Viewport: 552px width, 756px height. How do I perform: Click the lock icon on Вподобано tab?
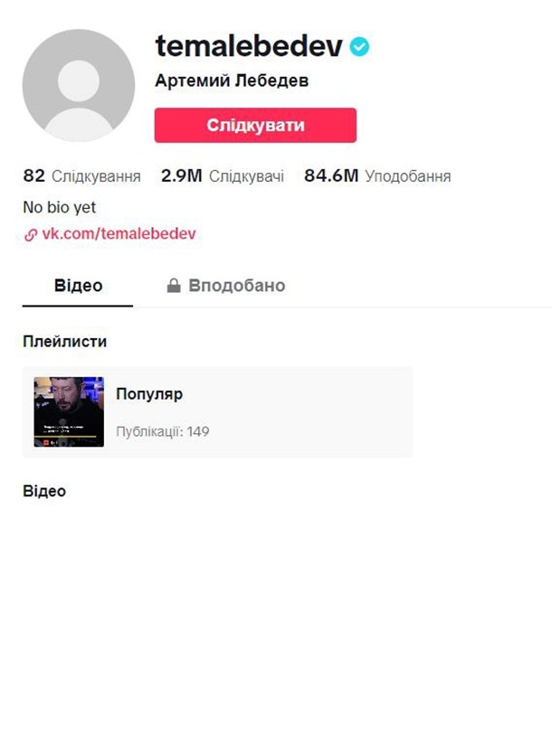pyautogui.click(x=174, y=286)
